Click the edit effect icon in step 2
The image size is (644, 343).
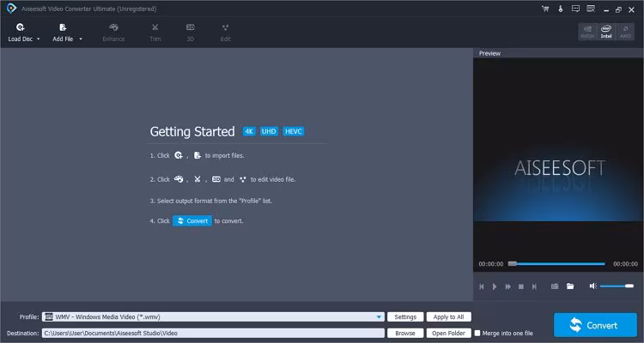[x=243, y=179]
